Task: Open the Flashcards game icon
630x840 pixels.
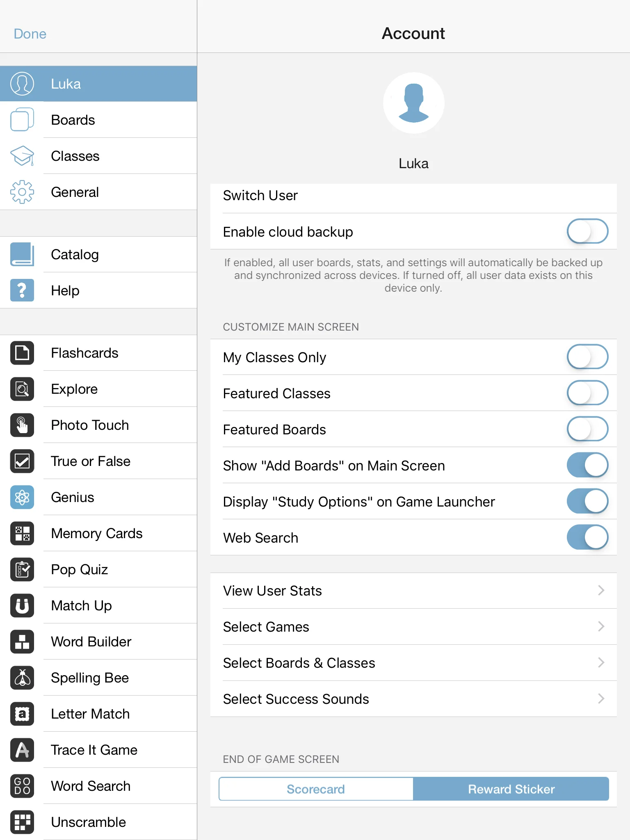Action: click(x=22, y=353)
